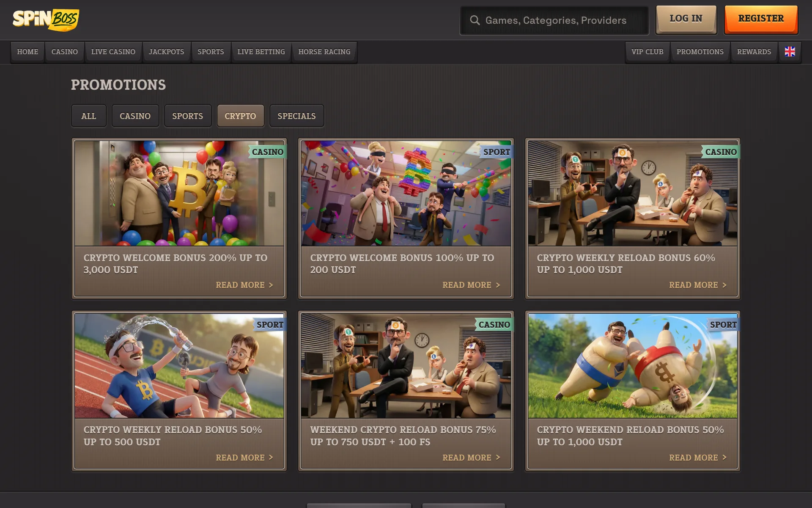Select the SPECIALS promotions filter tab
This screenshot has width=812, height=508.
(x=296, y=116)
